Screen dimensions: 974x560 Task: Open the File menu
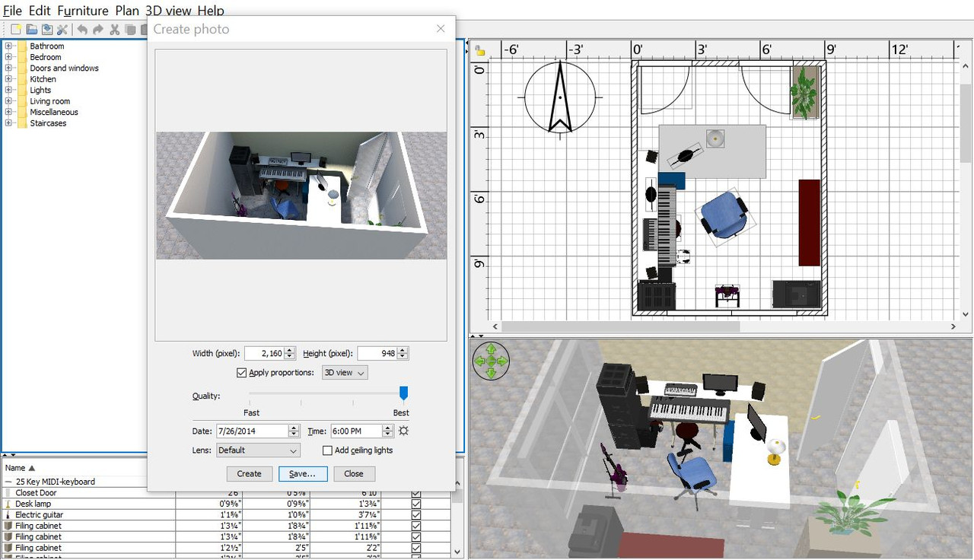[12, 11]
